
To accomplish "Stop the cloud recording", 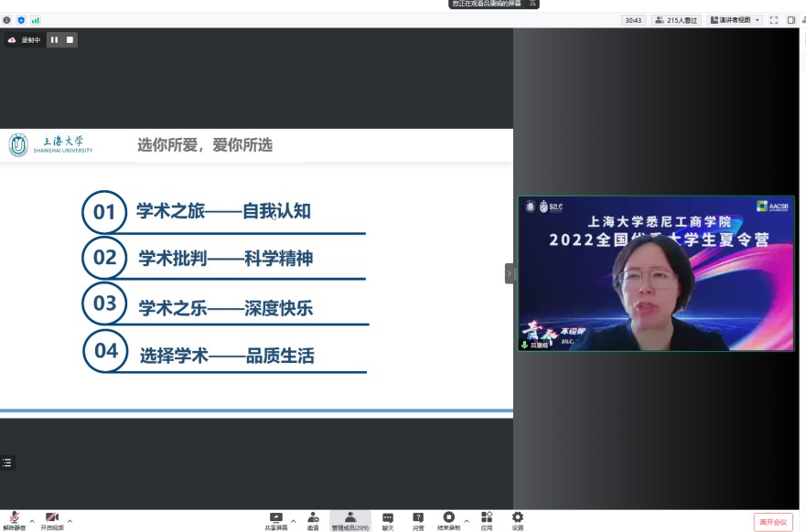I will [x=70, y=40].
